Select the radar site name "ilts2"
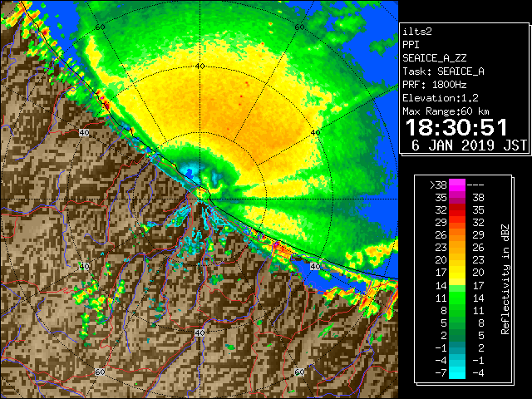The width and height of the screenshot is (532, 399). click(x=417, y=32)
